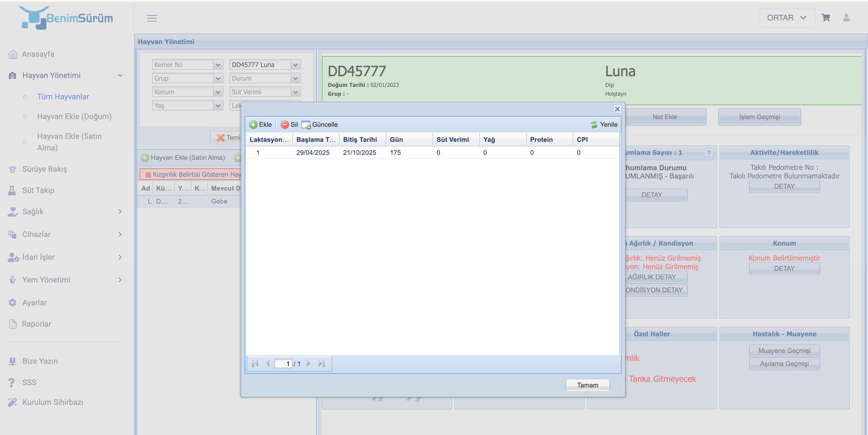This screenshot has height=435, width=868.
Task: Open the user profile icon
Action: click(x=846, y=18)
